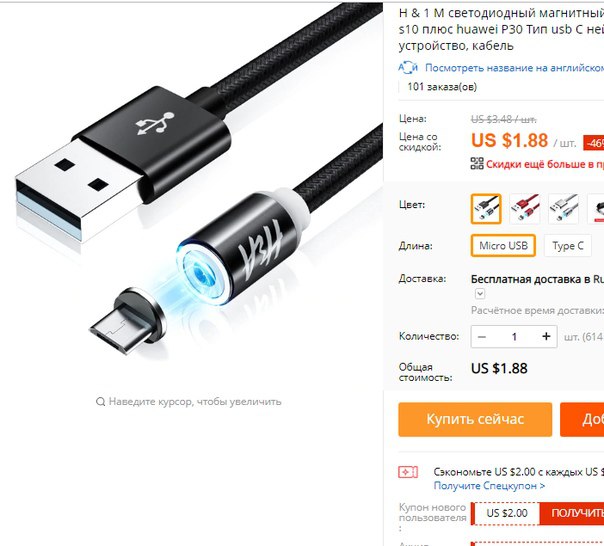Click the translate icon beside the English title link
Image resolution: width=604 pixels, height=546 pixels.
coord(408,68)
